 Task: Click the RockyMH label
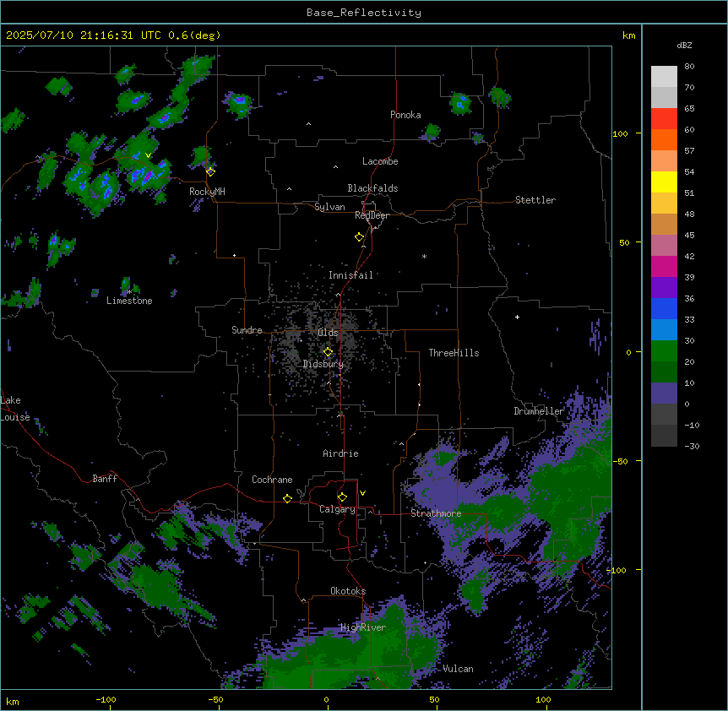tap(207, 192)
